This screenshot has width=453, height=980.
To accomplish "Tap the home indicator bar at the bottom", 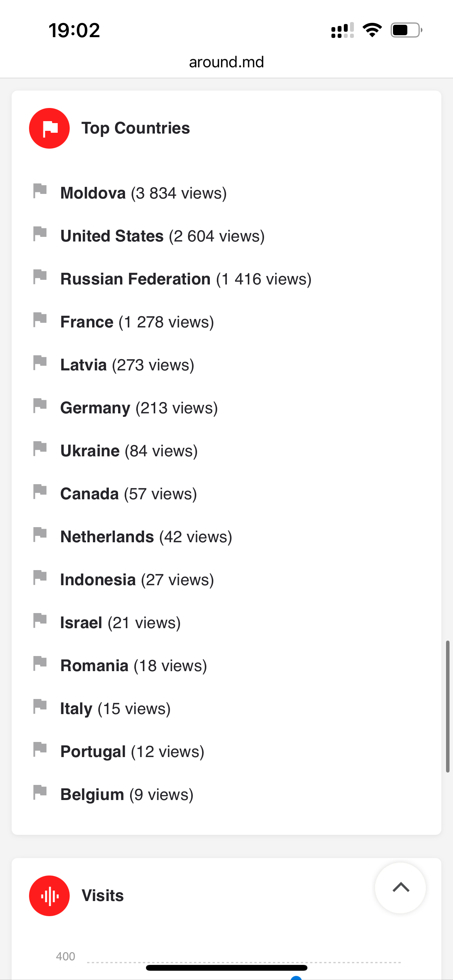I will 226,968.
